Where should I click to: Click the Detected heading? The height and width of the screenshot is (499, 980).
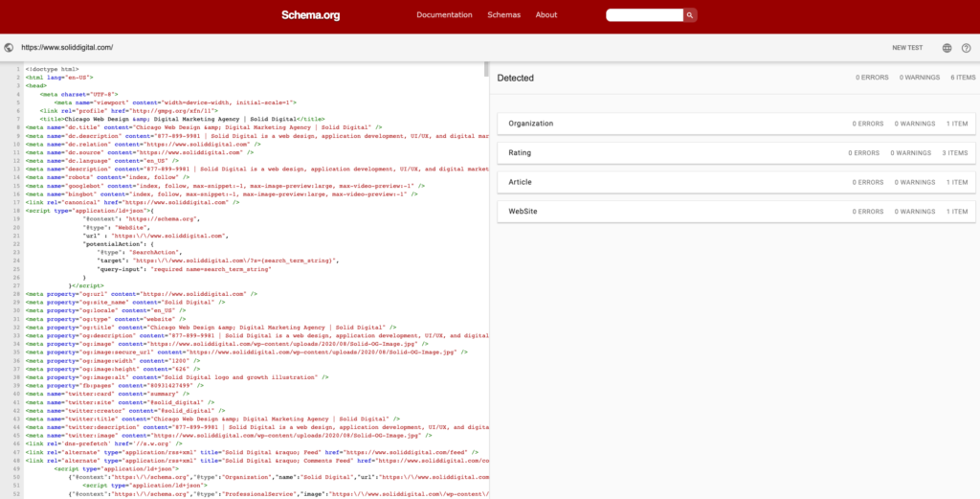coord(516,79)
